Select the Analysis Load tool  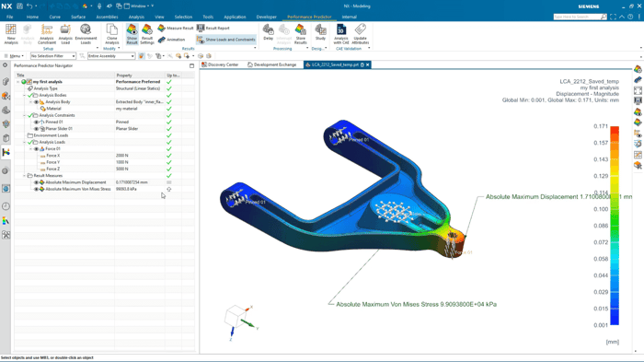[65, 34]
